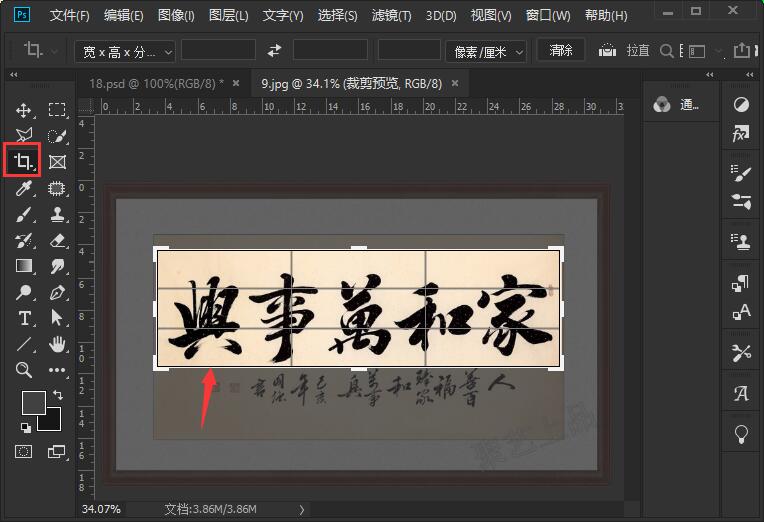This screenshot has width=764, height=522.
Task: Select the Gradient tool
Action: pyautogui.click(x=23, y=266)
